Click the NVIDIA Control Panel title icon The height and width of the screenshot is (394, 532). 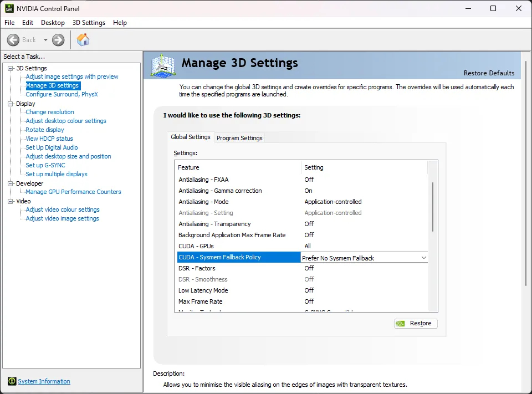coord(9,8)
